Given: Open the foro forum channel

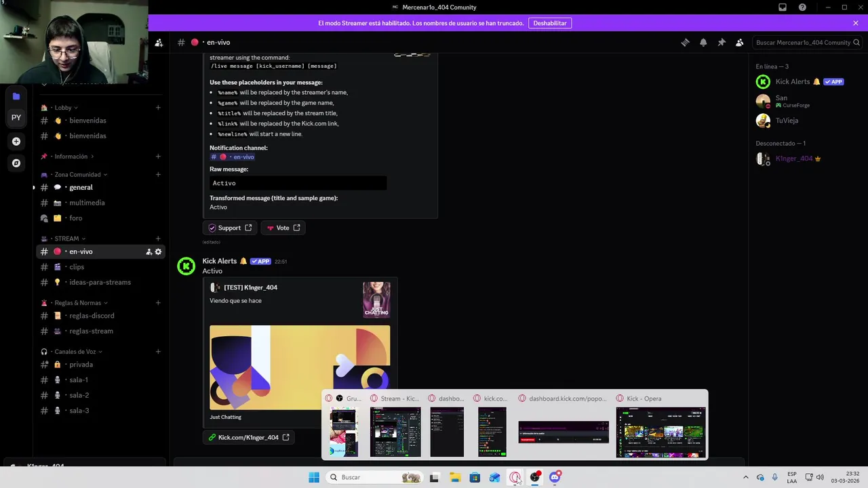Looking at the screenshot, I should 100,218.
